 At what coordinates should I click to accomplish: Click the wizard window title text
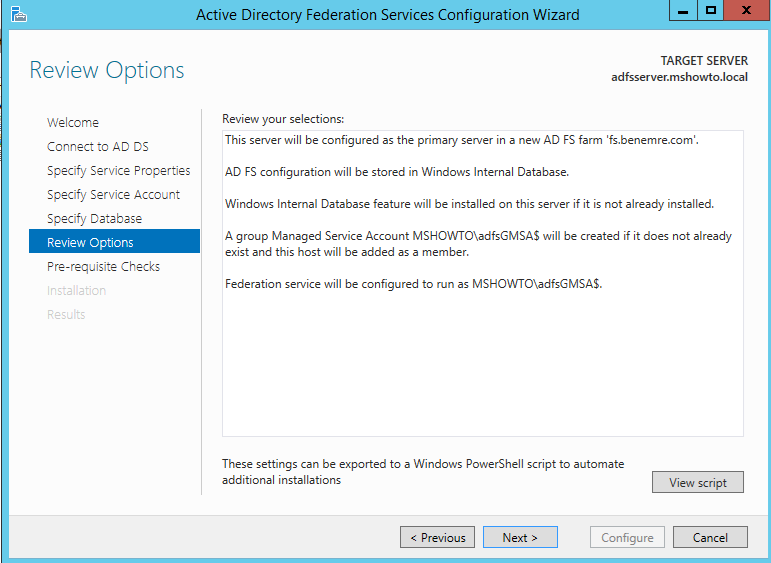click(x=387, y=15)
